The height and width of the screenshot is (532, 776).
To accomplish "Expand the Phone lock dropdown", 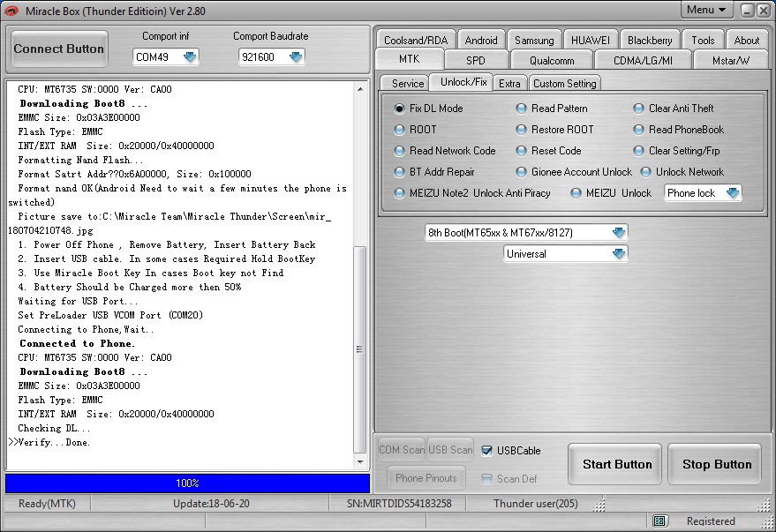I will (x=733, y=193).
